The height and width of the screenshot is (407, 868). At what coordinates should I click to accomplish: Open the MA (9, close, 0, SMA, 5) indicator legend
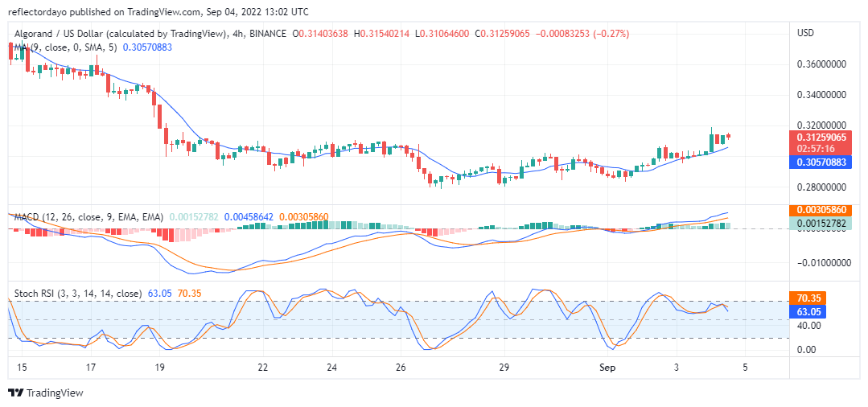65,47
